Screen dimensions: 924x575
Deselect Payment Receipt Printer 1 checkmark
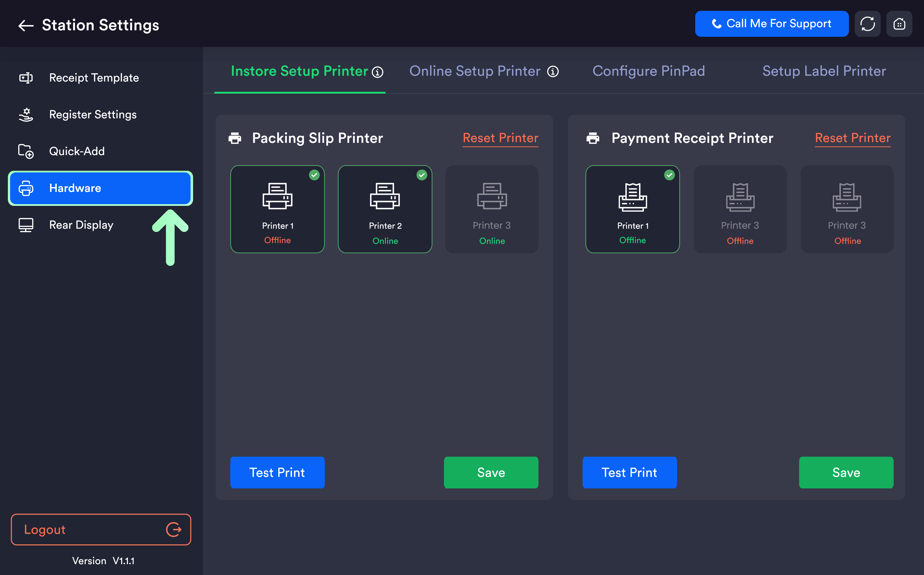(669, 175)
